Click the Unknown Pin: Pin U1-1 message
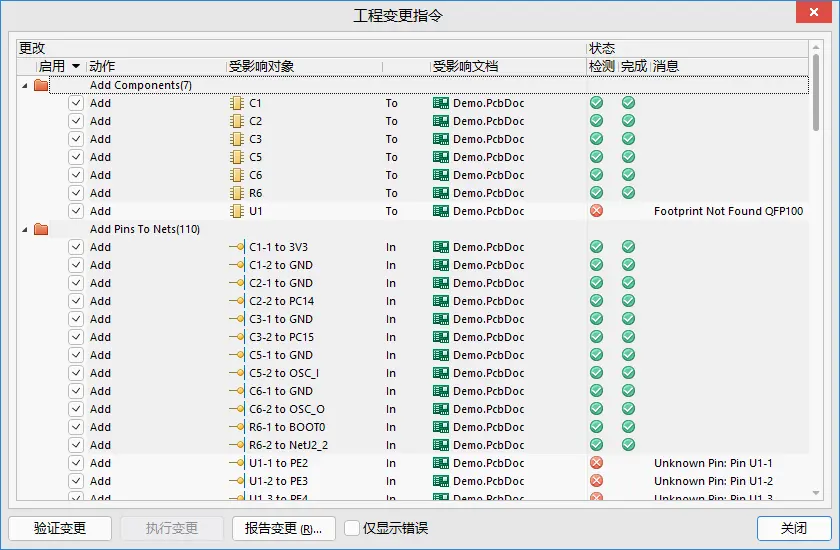The height and width of the screenshot is (550, 840). [x=713, y=463]
